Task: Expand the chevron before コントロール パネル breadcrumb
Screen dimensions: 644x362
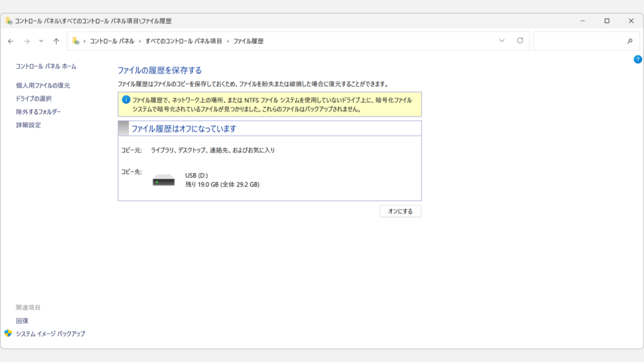Action: pyautogui.click(x=85, y=41)
